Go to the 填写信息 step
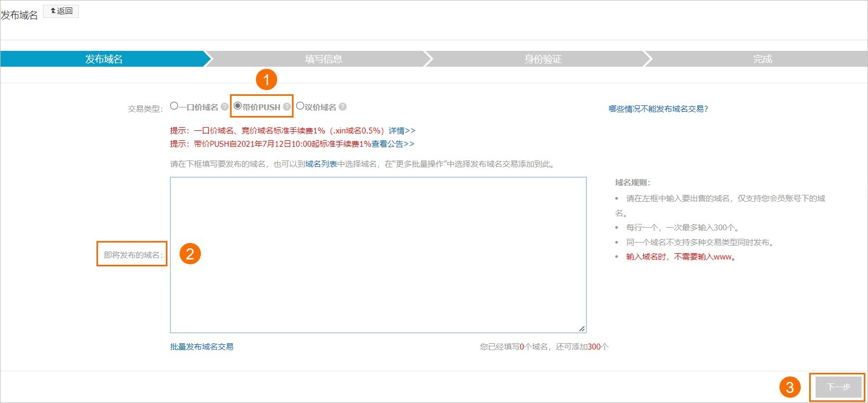The image size is (868, 403). click(323, 59)
